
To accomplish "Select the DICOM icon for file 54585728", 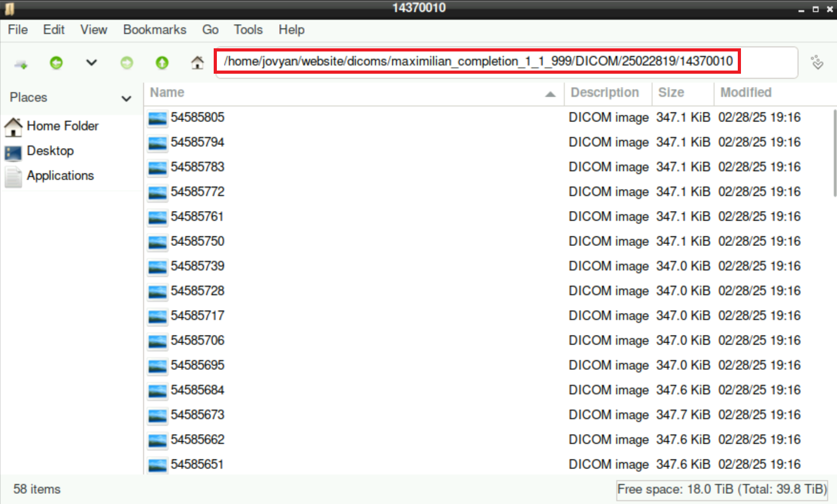I will click(x=157, y=292).
